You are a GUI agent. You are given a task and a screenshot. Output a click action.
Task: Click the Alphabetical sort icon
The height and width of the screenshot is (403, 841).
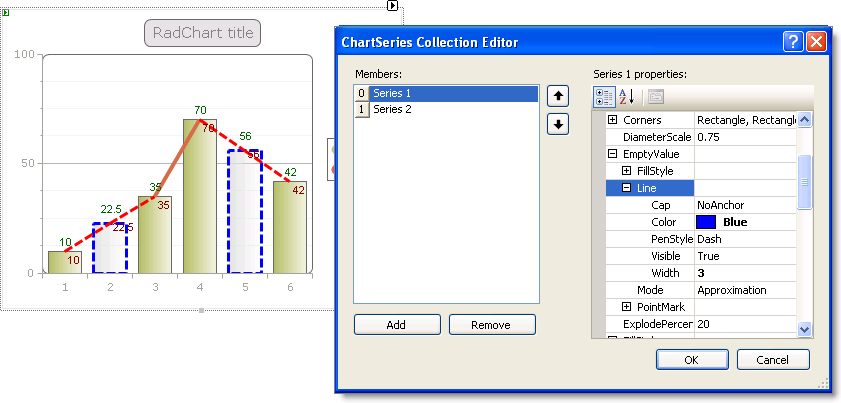(x=626, y=97)
